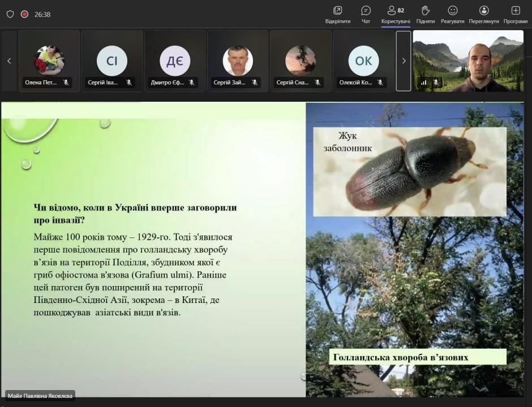Open the Програми apps icon
Image resolution: width=532 pixels, height=407 pixels.
[x=515, y=14]
